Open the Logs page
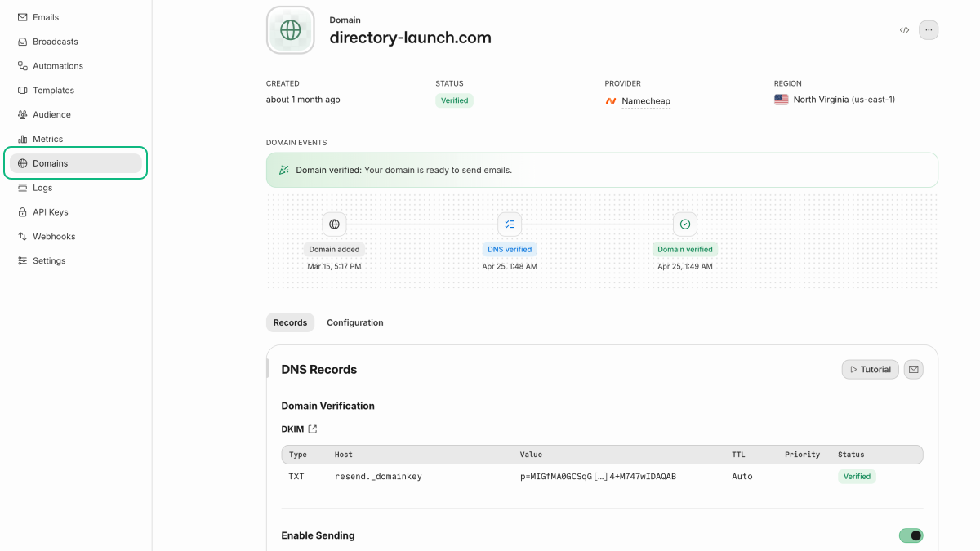980x551 pixels. pos(42,188)
